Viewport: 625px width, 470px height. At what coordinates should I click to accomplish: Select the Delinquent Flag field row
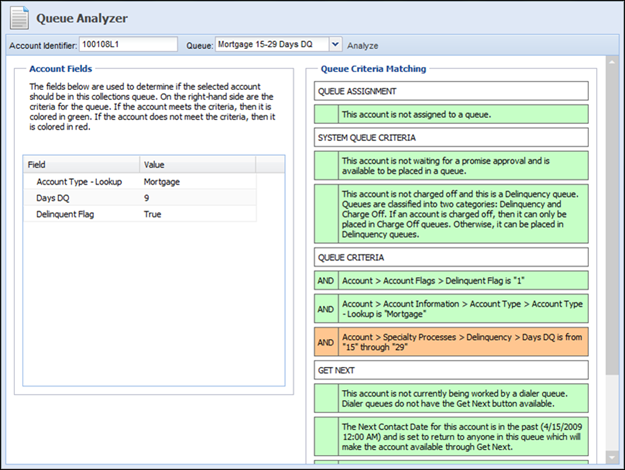coord(140,214)
